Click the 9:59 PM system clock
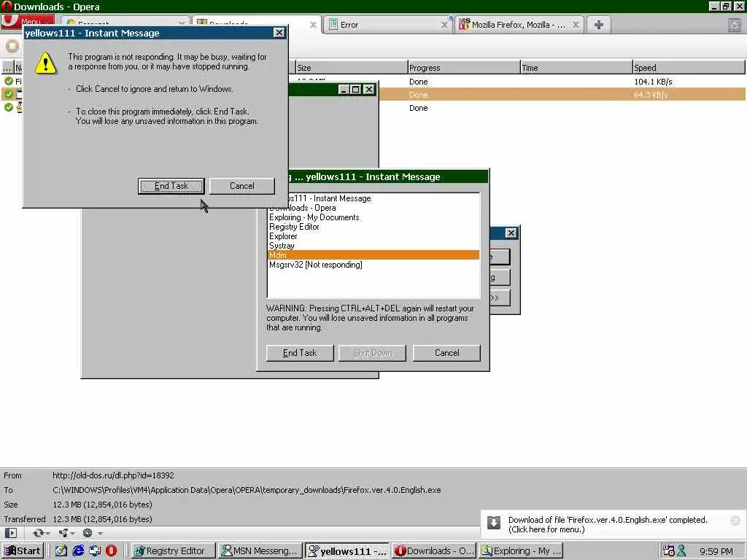This screenshot has height=560, width=747. tap(716, 551)
